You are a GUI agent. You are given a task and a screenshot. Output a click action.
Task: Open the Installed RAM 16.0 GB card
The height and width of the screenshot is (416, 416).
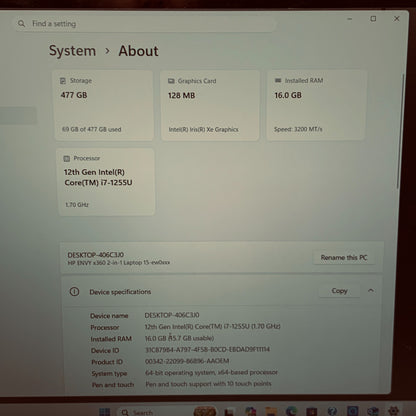[316, 105]
